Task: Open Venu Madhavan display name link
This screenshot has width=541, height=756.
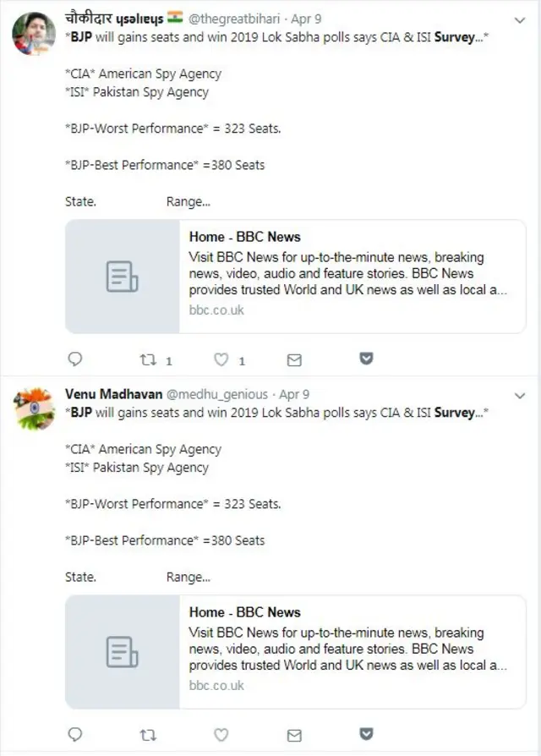Action: tap(113, 394)
